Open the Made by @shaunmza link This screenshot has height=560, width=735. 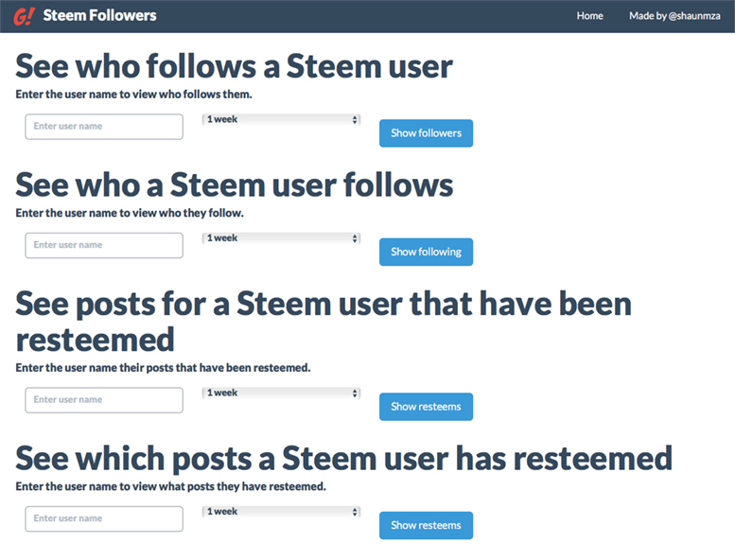tap(674, 16)
